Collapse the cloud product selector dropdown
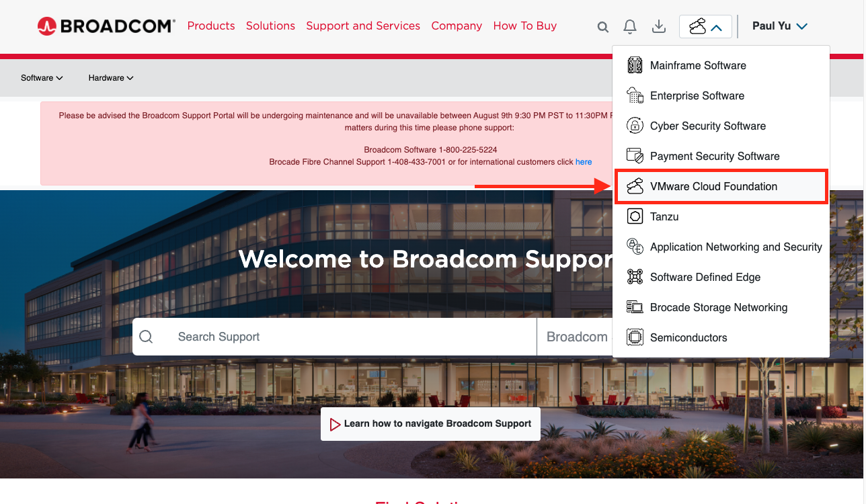The height and width of the screenshot is (504, 866). (x=705, y=27)
